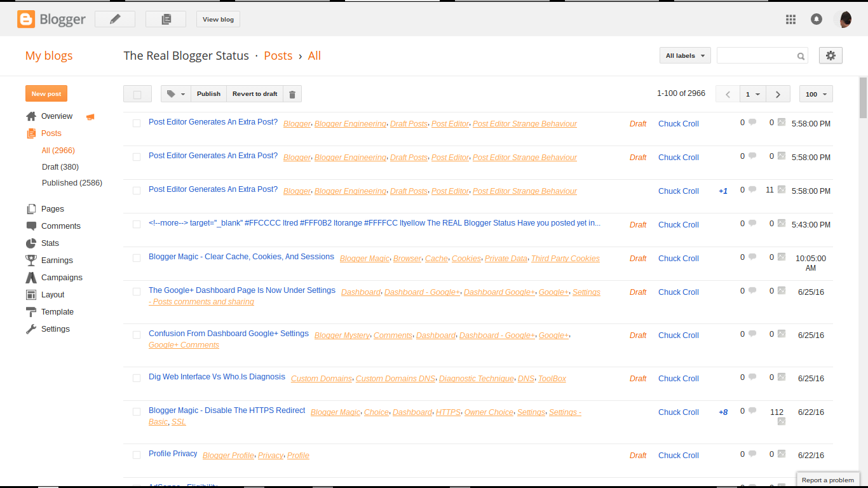Click views image icon on Profile Privacy row
868x488 pixels.
click(782, 454)
